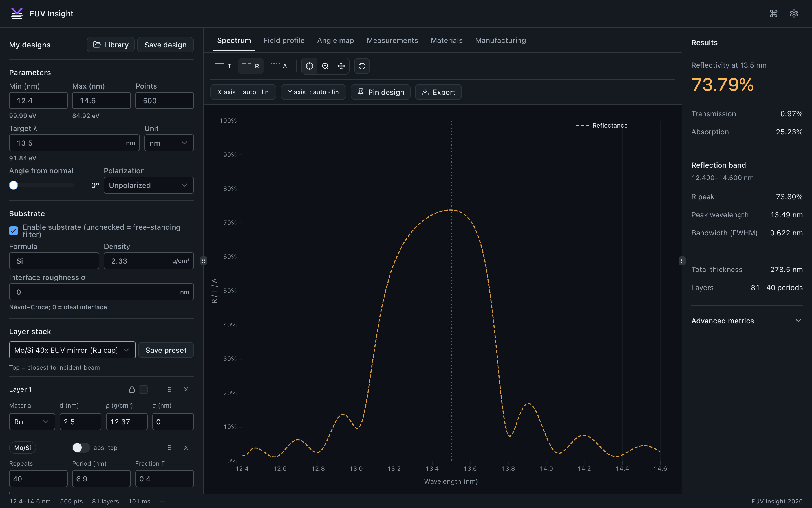Image resolution: width=812 pixels, height=508 pixels.
Task: Click the lock icon on Layer 1
Action: [x=132, y=389]
